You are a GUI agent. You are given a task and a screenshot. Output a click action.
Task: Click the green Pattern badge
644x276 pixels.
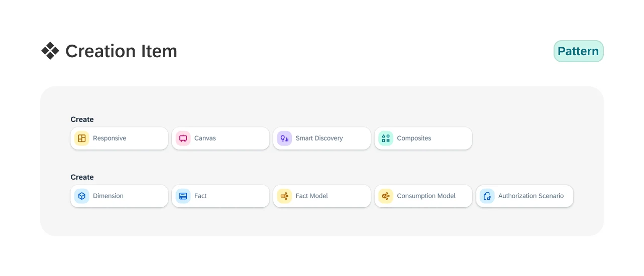pyautogui.click(x=578, y=51)
